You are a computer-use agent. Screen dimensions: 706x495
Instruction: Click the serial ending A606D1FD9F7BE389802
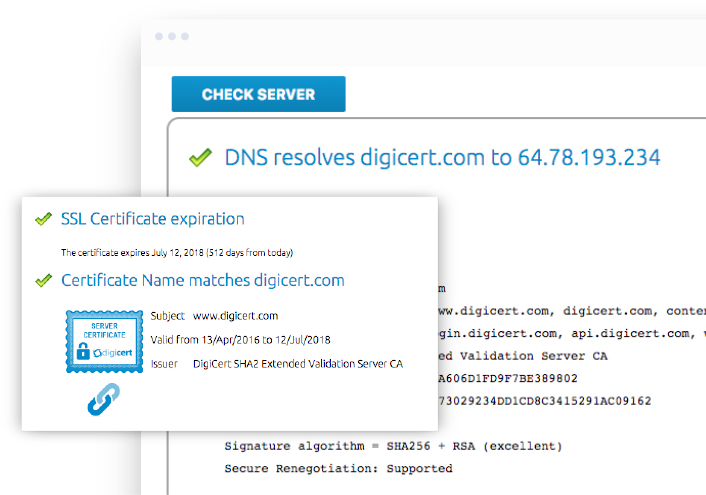tap(507, 378)
